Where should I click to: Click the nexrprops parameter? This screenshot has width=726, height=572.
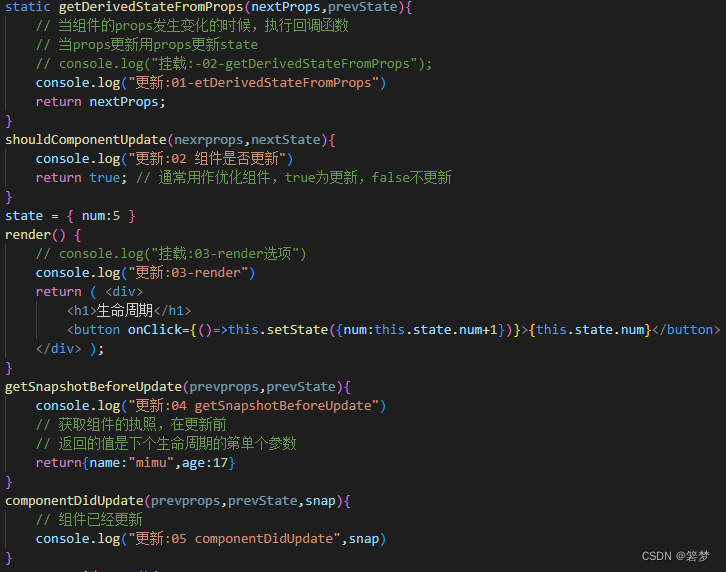coord(208,140)
